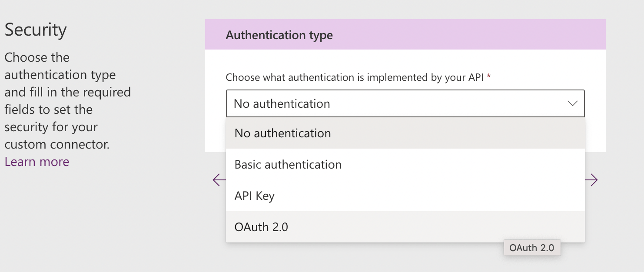Choose 'Basic authentication' in the list

coord(288,165)
